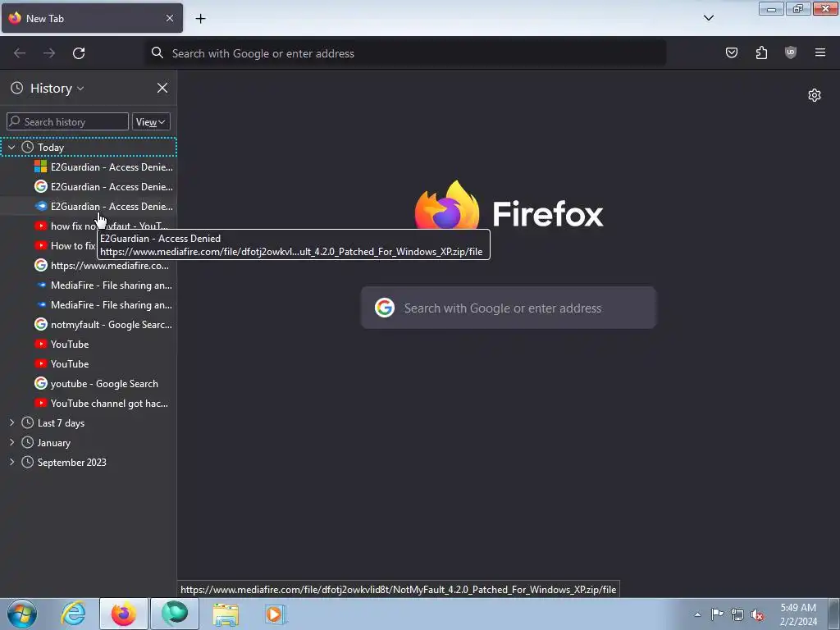Click the address bar search field
This screenshot has width=840, height=630.
(406, 53)
